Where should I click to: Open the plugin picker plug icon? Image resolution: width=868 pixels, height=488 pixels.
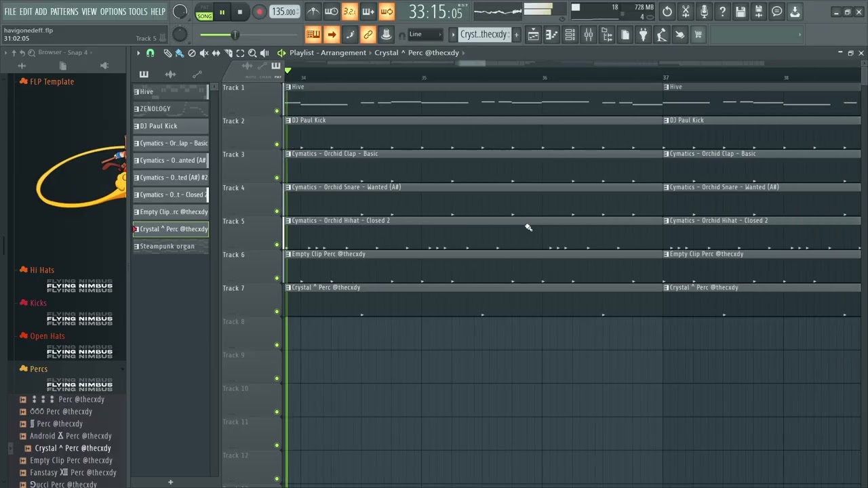644,35
